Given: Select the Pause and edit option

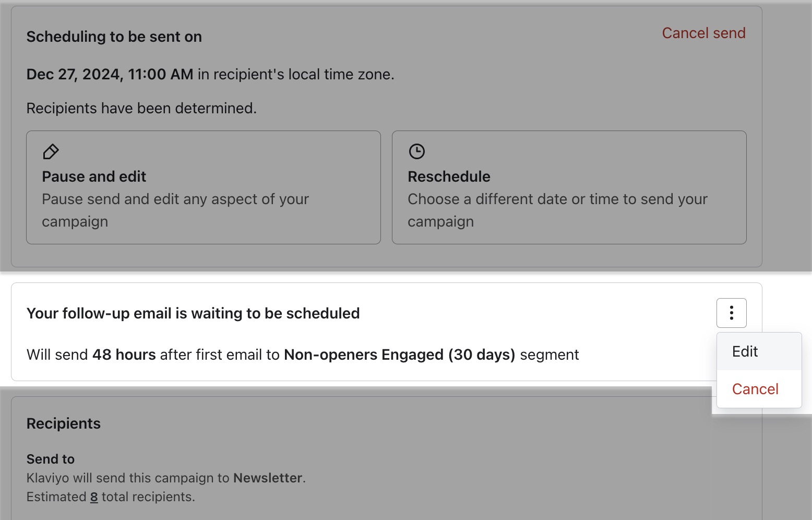Looking at the screenshot, I should (204, 187).
